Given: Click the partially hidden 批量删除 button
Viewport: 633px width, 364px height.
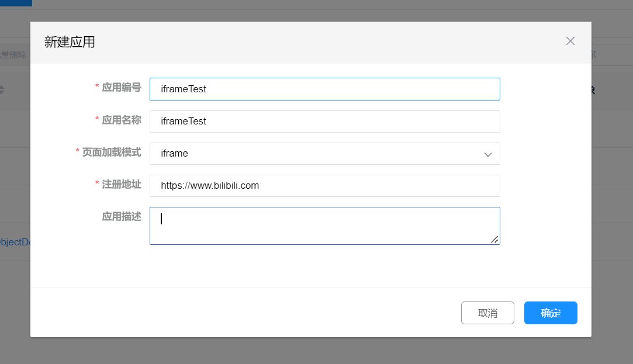Looking at the screenshot, I should tap(13, 55).
